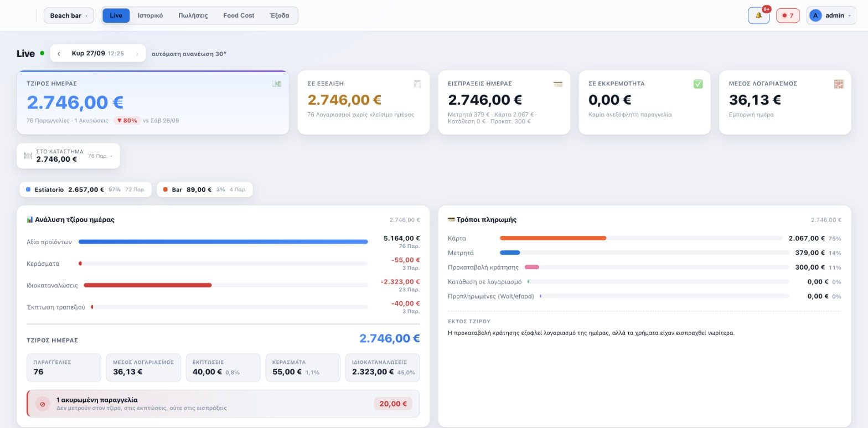Select the Live tab

(x=116, y=16)
